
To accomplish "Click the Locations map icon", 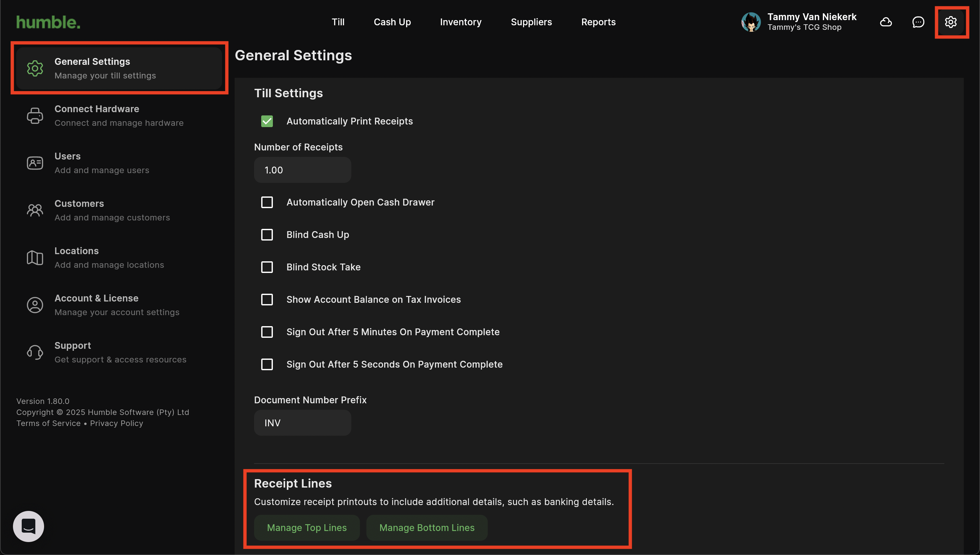I will [x=35, y=258].
